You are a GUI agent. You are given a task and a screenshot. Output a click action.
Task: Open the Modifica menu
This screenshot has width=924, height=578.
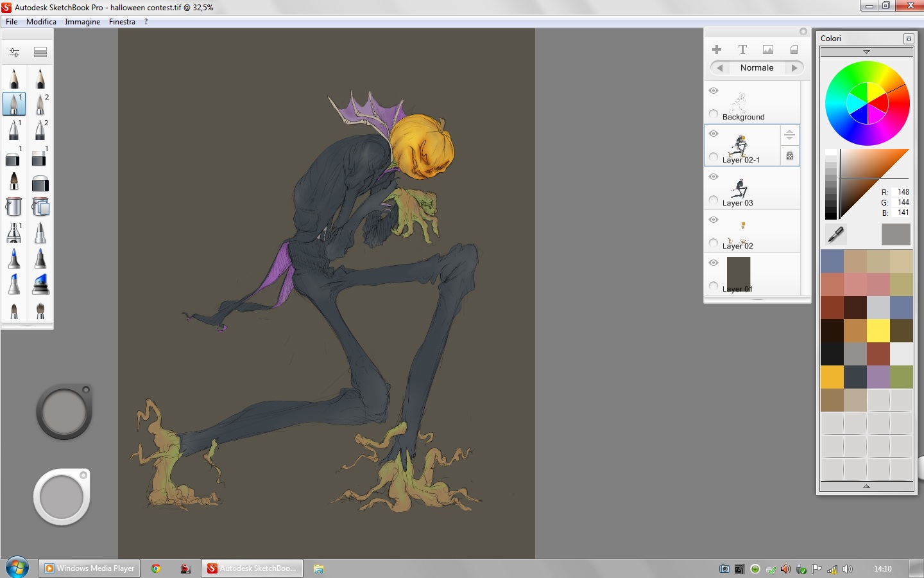(x=41, y=22)
